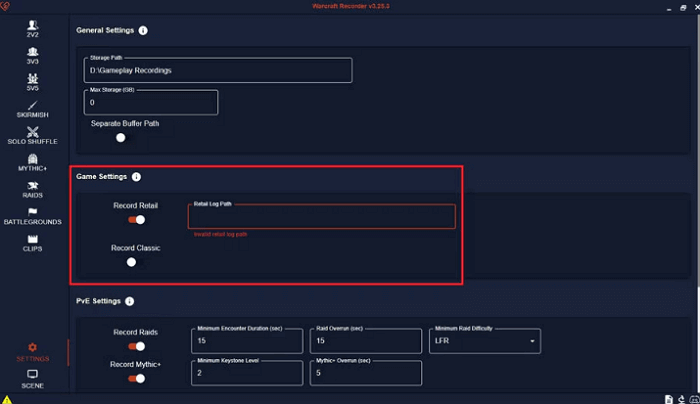Click the Record Raids label
Image resolution: width=700 pixels, height=404 pixels.
coord(135,333)
